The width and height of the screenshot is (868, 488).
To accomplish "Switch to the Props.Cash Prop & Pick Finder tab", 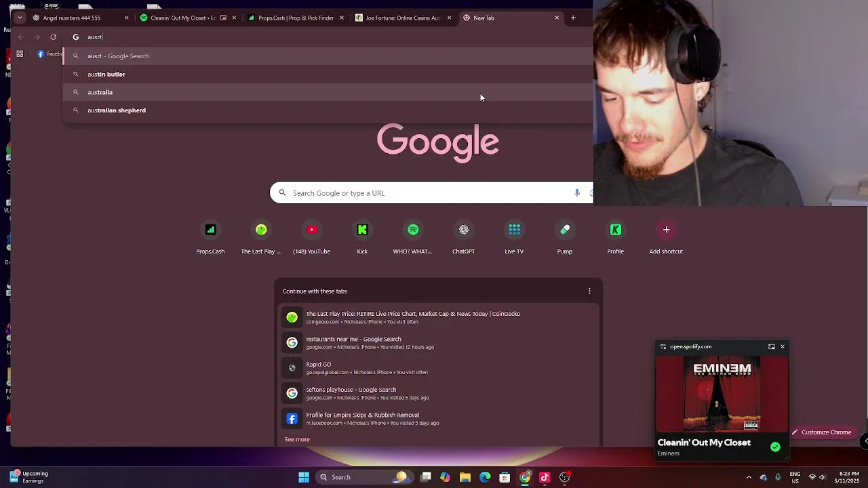I will click(x=296, y=18).
